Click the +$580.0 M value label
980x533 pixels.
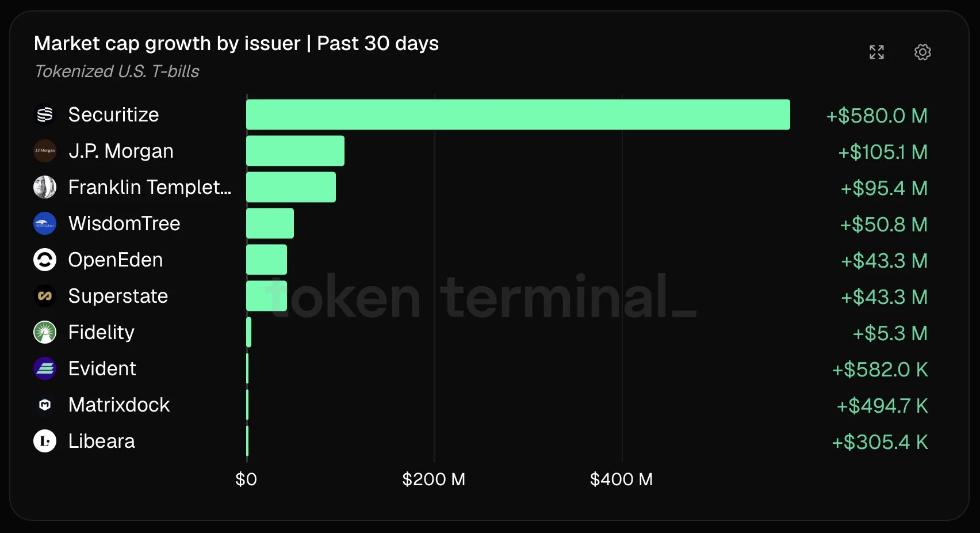tap(876, 116)
